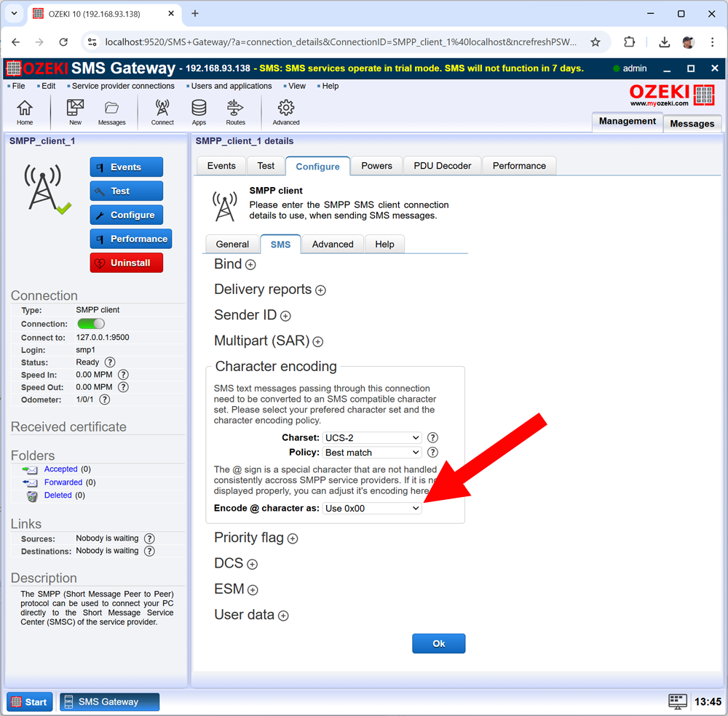Click the help icon beside Destinations
Image resolution: width=728 pixels, height=716 pixels.
[149, 551]
